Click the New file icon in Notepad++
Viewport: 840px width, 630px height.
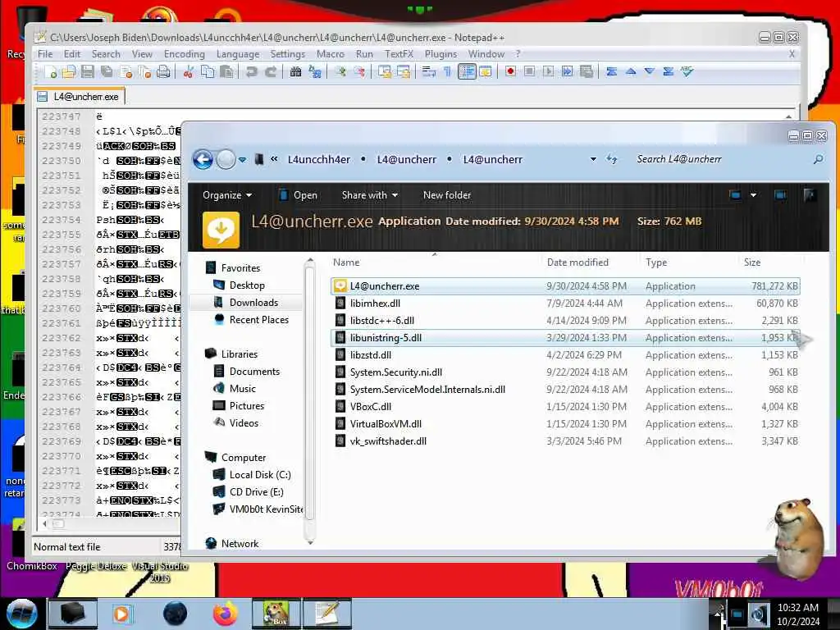[x=50, y=71]
